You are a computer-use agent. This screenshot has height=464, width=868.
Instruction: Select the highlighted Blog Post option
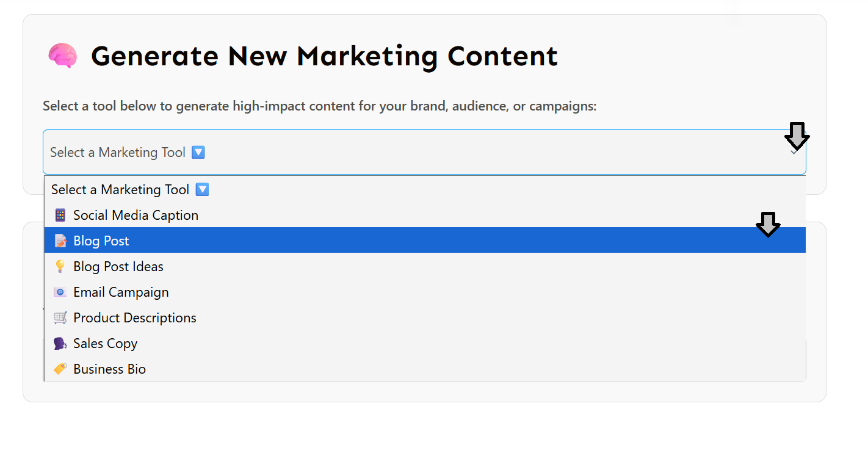tap(101, 241)
